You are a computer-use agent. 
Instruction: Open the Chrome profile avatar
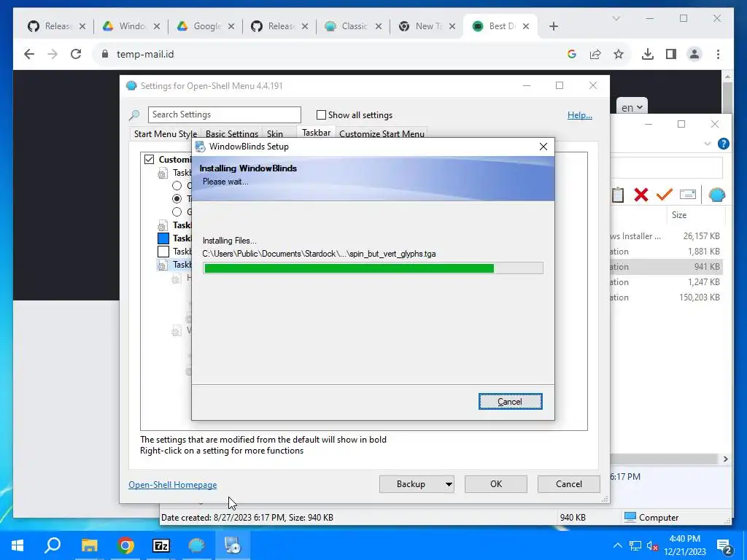click(694, 54)
